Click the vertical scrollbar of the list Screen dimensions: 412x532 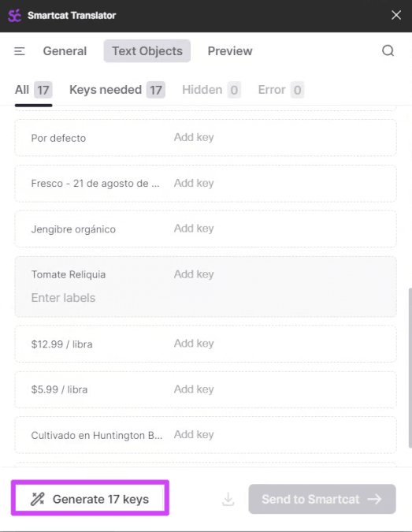pos(410,368)
